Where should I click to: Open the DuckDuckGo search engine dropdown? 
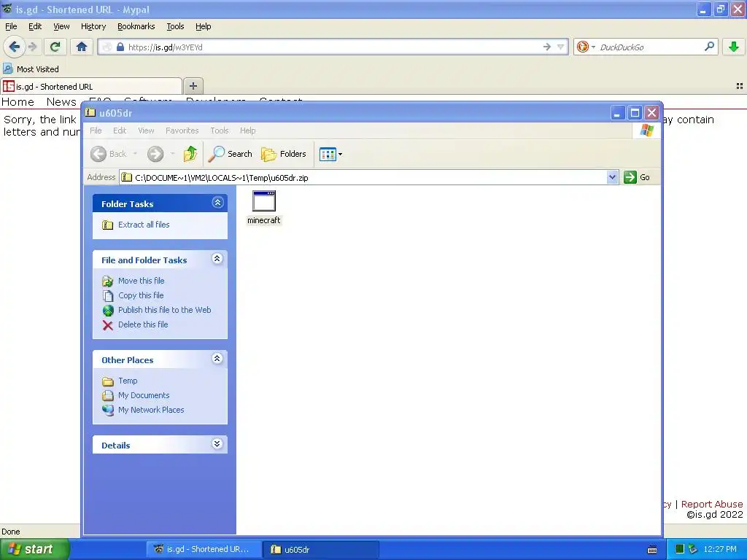[x=586, y=47]
